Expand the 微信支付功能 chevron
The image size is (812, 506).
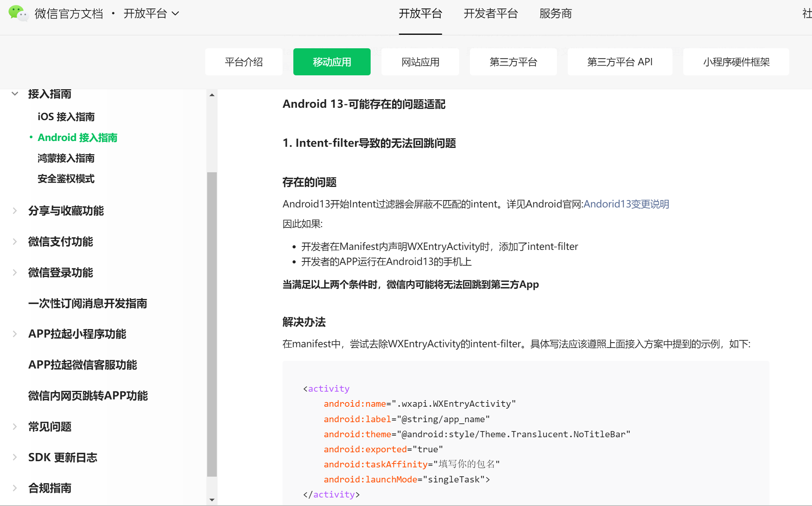click(x=15, y=241)
